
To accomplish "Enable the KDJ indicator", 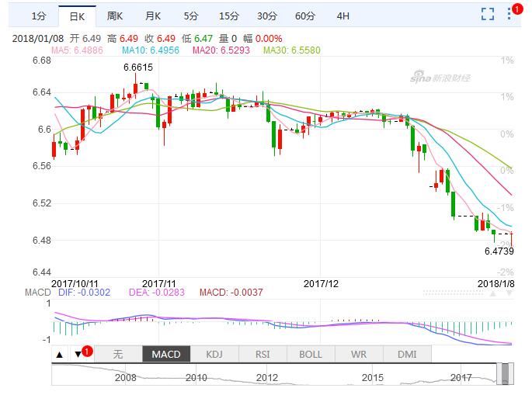I will click(x=214, y=354).
